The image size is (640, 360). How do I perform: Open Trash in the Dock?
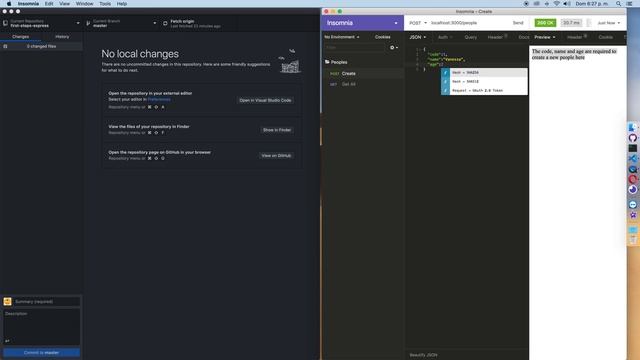click(x=633, y=240)
